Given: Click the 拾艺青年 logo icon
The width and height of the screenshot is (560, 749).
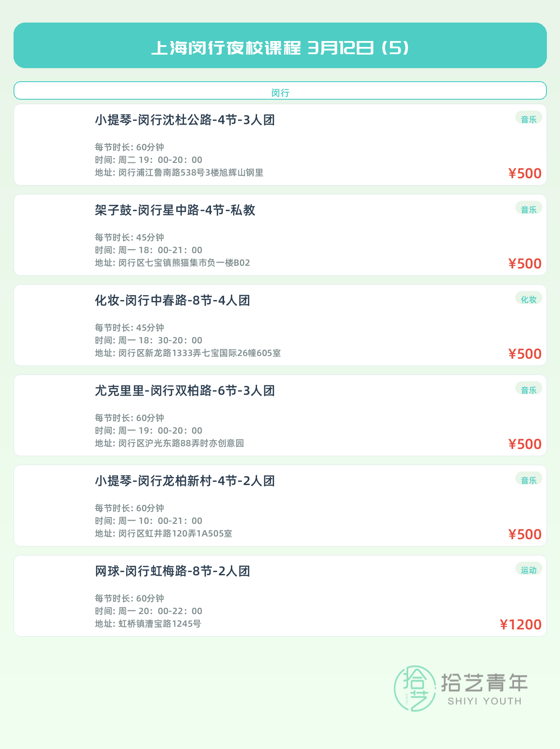Looking at the screenshot, I should click(x=415, y=688).
